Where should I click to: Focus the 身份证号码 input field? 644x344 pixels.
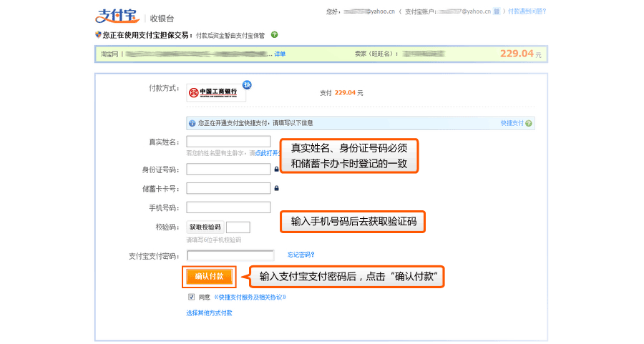[228, 169]
